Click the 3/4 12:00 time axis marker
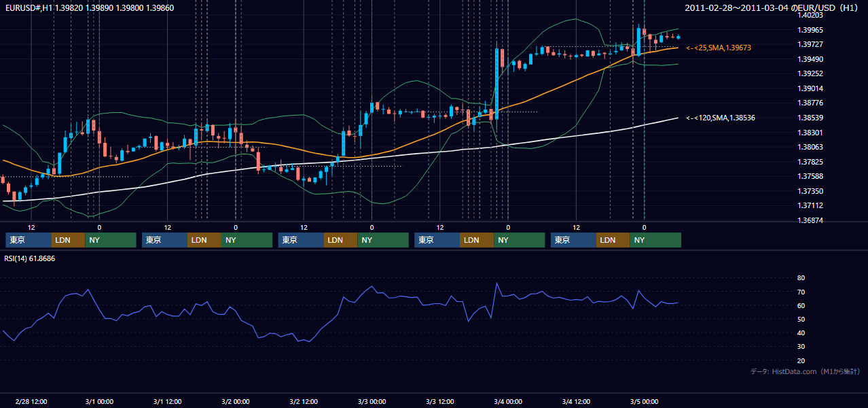868x408 pixels. (x=576, y=401)
